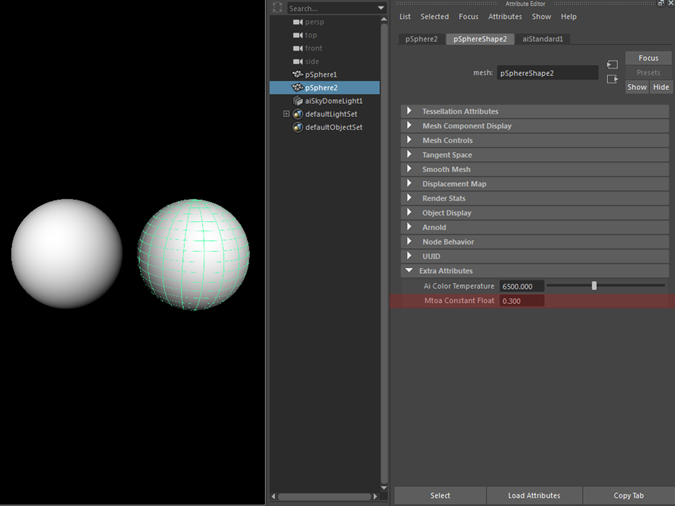Screen dimensions: 675x506
Task: Expand Tangent Space section
Action: coord(535,155)
